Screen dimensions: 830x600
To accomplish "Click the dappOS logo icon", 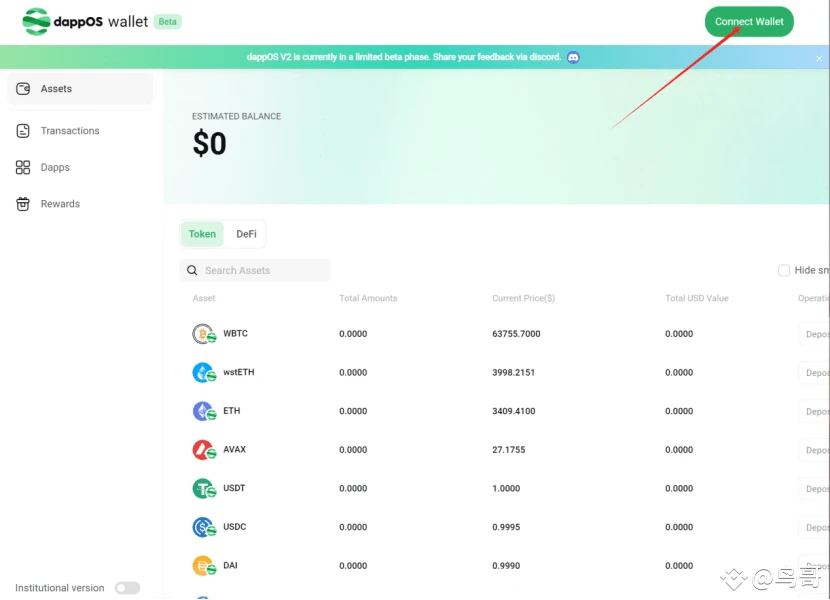I will point(37,22).
